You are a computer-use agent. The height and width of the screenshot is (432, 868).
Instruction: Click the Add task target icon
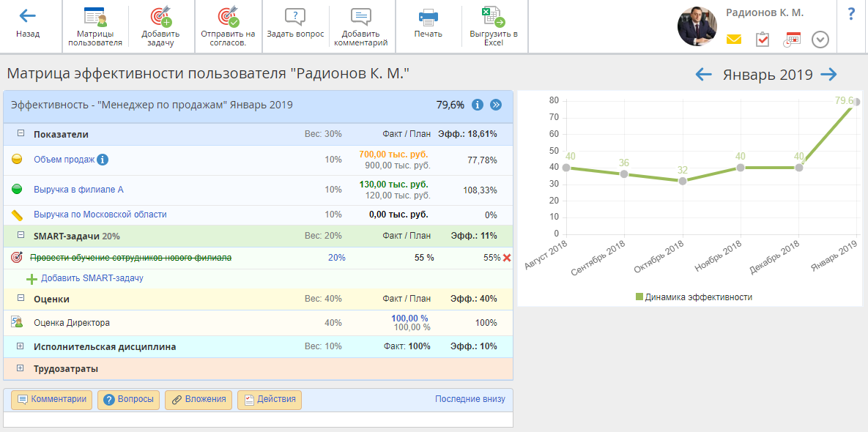160,18
